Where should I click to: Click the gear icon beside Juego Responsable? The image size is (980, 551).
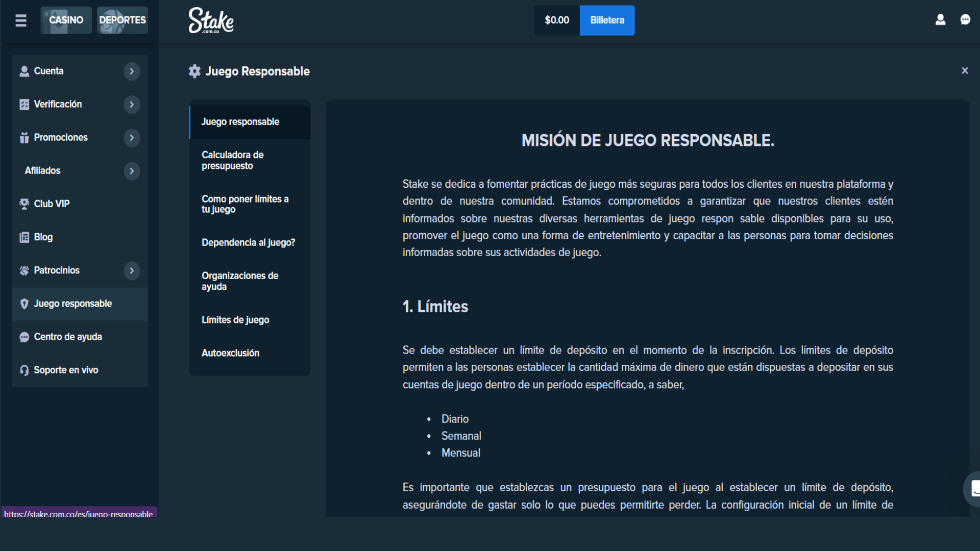coord(194,71)
